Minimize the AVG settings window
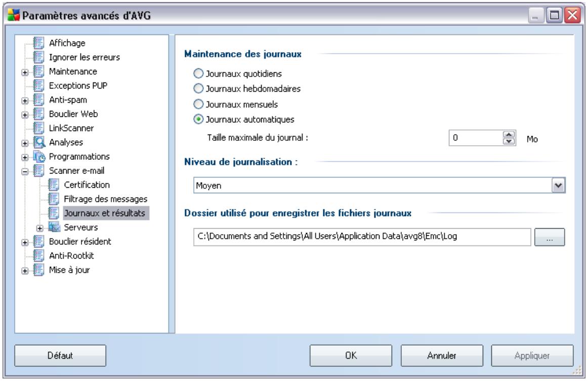The height and width of the screenshot is (381, 588). [535, 15]
